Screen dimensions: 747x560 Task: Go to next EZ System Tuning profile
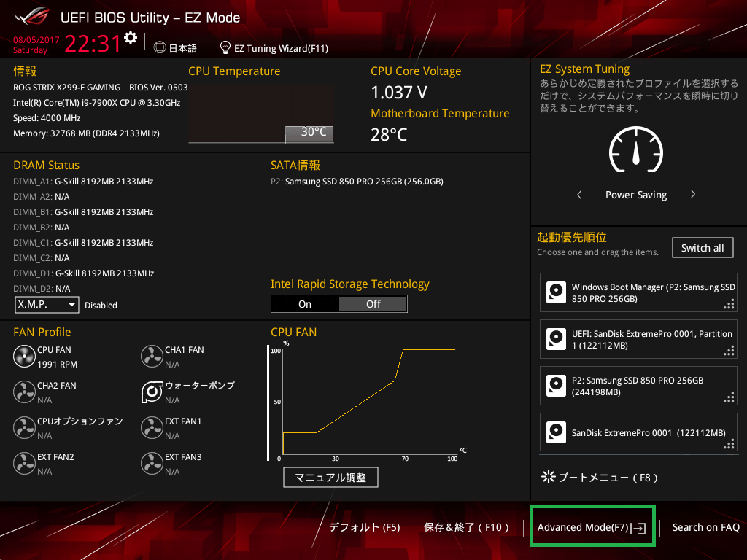(693, 194)
